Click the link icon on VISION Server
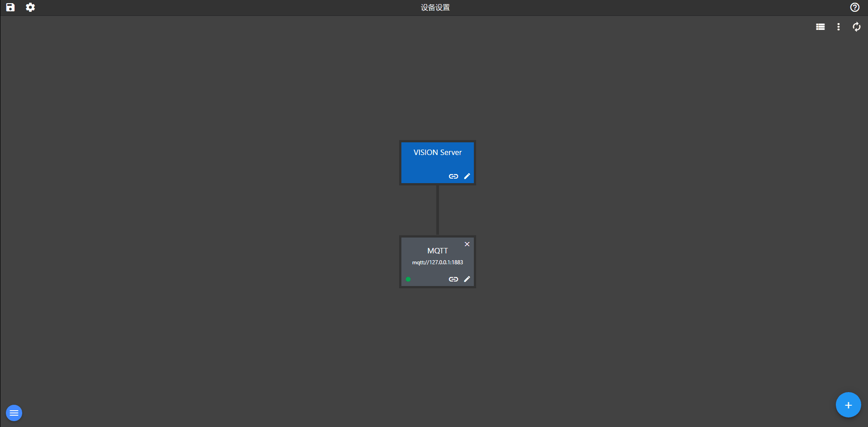Viewport: 868px width, 427px height. click(x=453, y=176)
